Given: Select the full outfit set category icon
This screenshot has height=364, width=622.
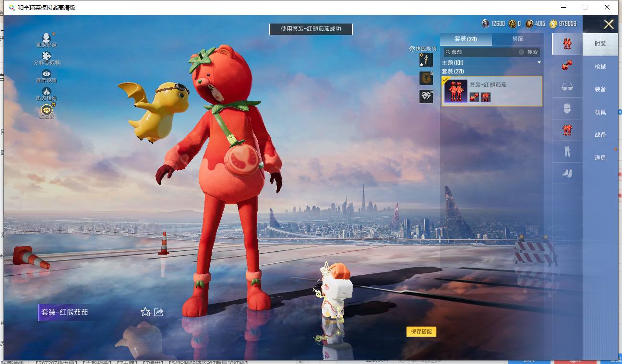Looking at the screenshot, I should pos(567,44).
